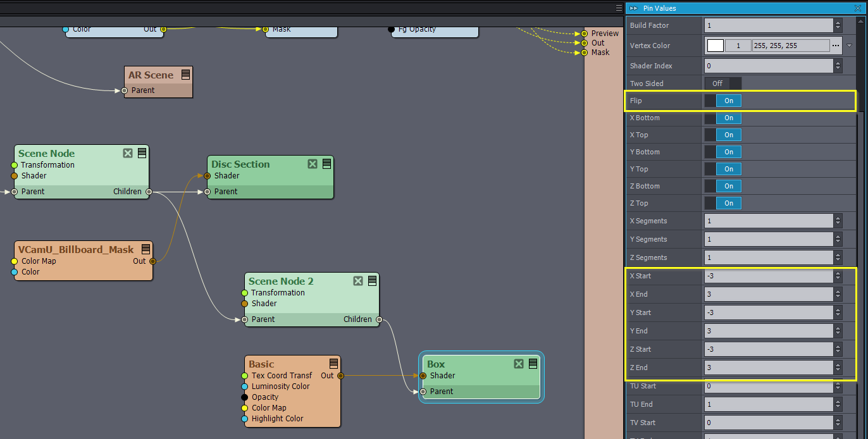Viewport: 868px width, 439px height.
Task: Click the X Start stepper arrows
Action: pos(838,276)
